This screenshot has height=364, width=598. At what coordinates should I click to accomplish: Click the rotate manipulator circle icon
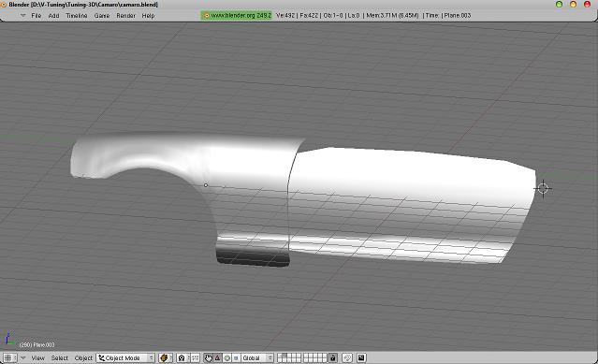pos(226,357)
